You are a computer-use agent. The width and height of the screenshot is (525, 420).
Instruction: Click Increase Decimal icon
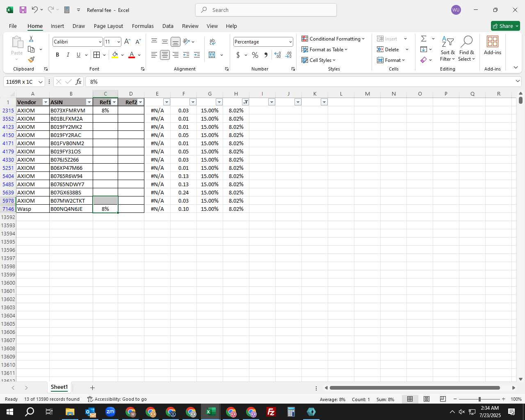coord(278,55)
